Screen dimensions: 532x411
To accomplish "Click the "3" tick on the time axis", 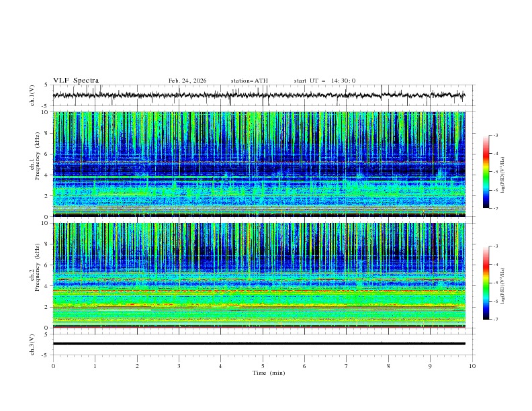I will pos(179,366).
